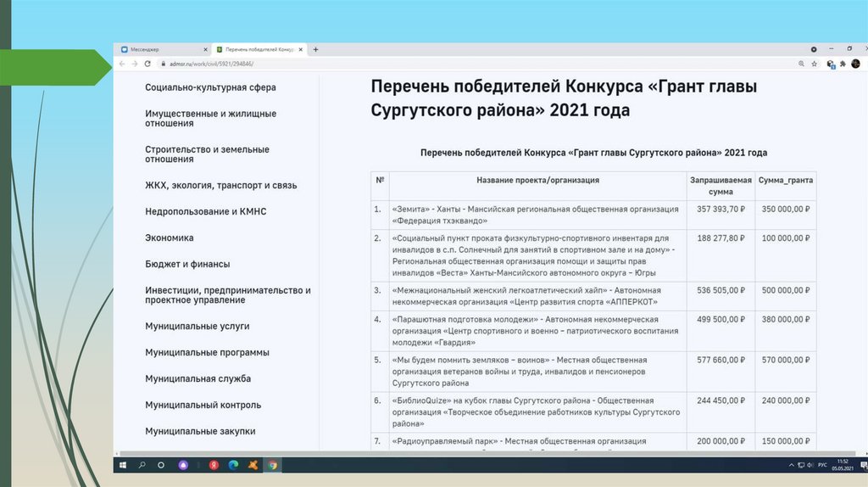Open the zoom magnifier icon in address bar
This screenshot has height=487, width=868.
pos(801,64)
